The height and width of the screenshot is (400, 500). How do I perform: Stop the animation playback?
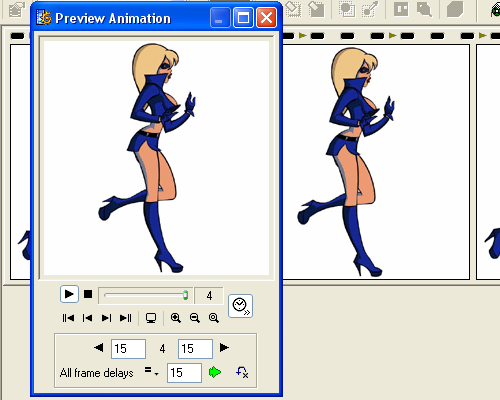[x=88, y=294]
